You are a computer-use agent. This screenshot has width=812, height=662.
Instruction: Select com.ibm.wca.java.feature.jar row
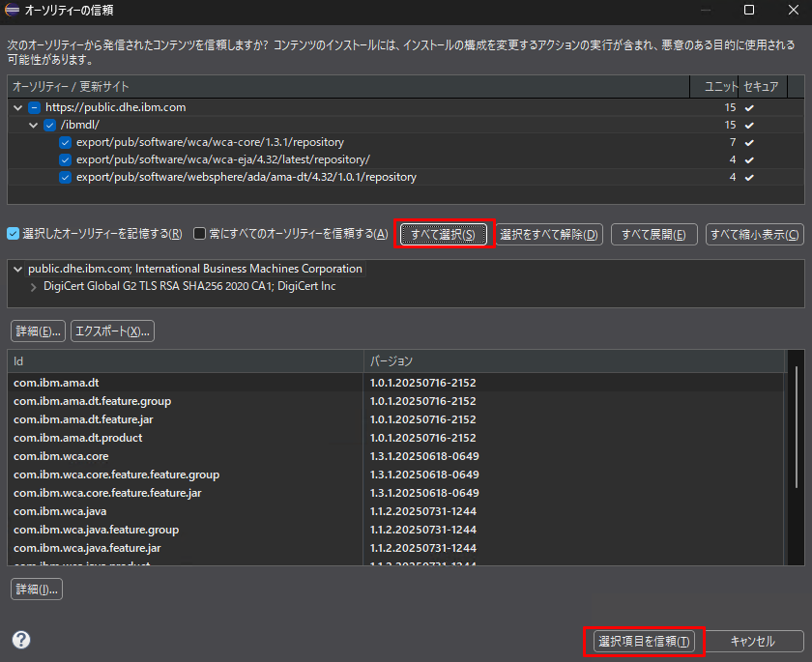(395, 548)
